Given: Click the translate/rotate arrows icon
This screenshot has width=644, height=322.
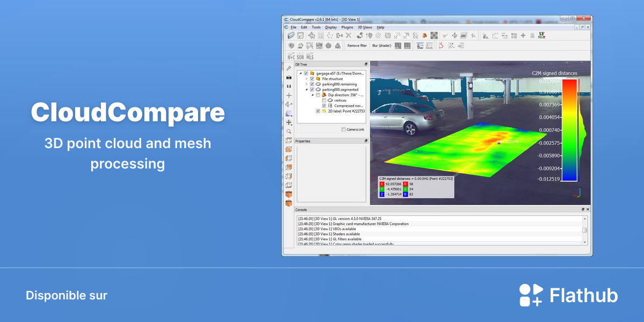Looking at the screenshot, I should [x=455, y=35].
